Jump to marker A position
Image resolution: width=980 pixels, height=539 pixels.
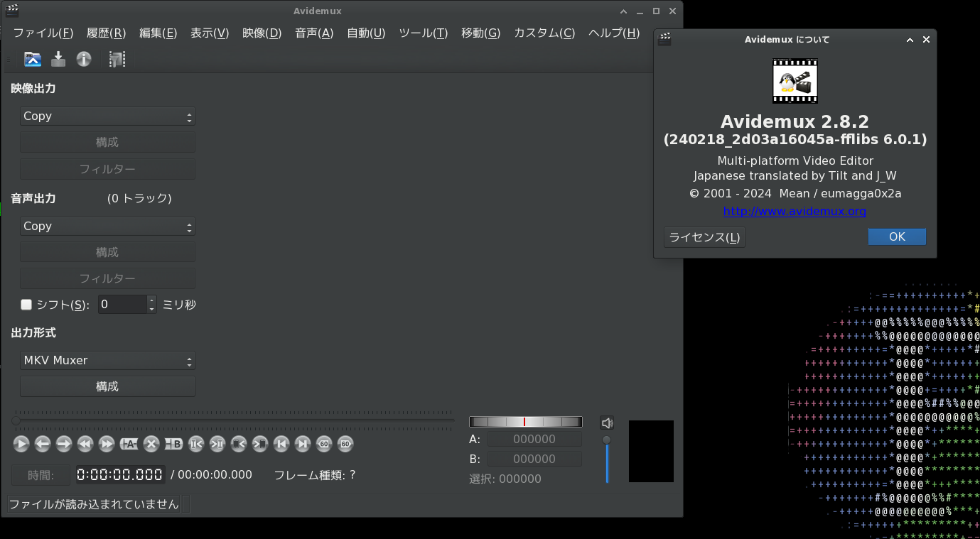pyautogui.click(x=196, y=444)
